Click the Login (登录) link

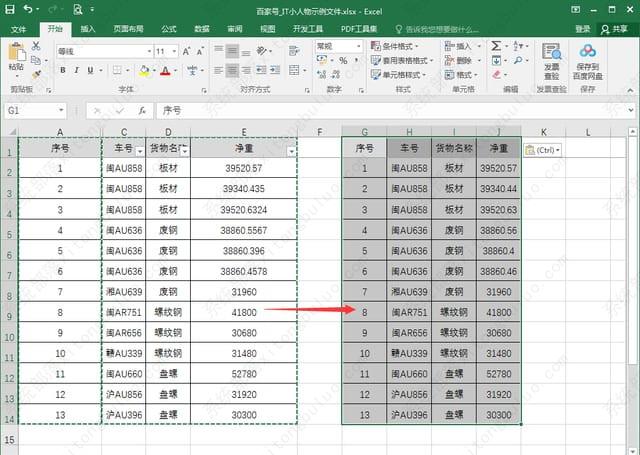582,29
